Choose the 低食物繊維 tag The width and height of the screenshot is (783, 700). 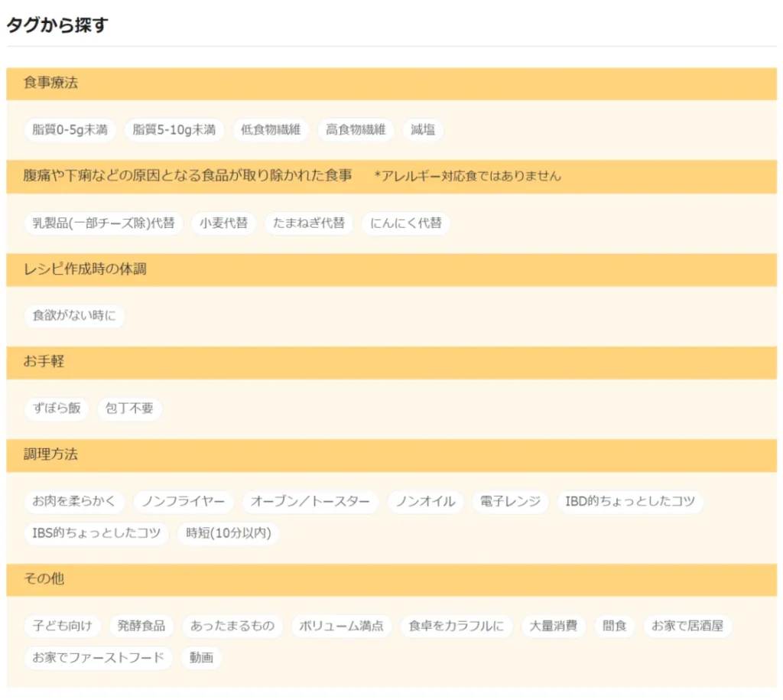pos(271,130)
